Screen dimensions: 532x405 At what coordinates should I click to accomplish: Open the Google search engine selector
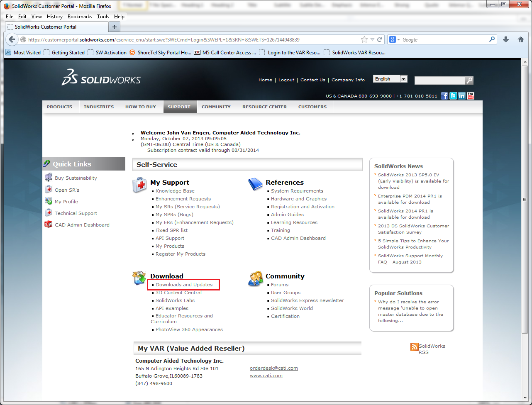(x=394, y=39)
